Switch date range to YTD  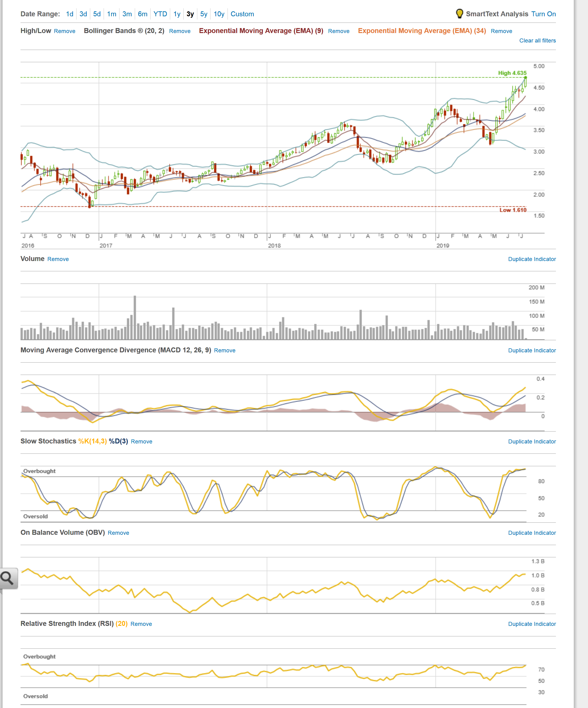click(x=160, y=14)
